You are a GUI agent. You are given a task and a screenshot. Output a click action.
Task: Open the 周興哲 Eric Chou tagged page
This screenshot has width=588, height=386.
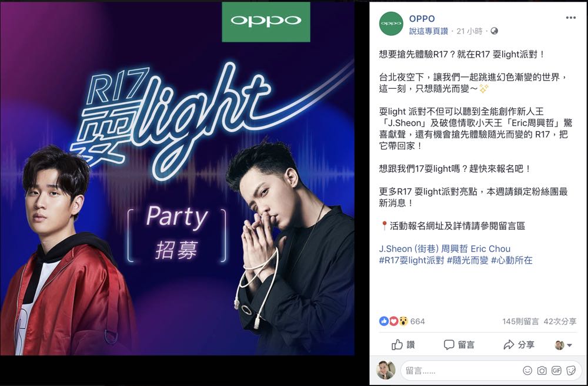click(476, 249)
